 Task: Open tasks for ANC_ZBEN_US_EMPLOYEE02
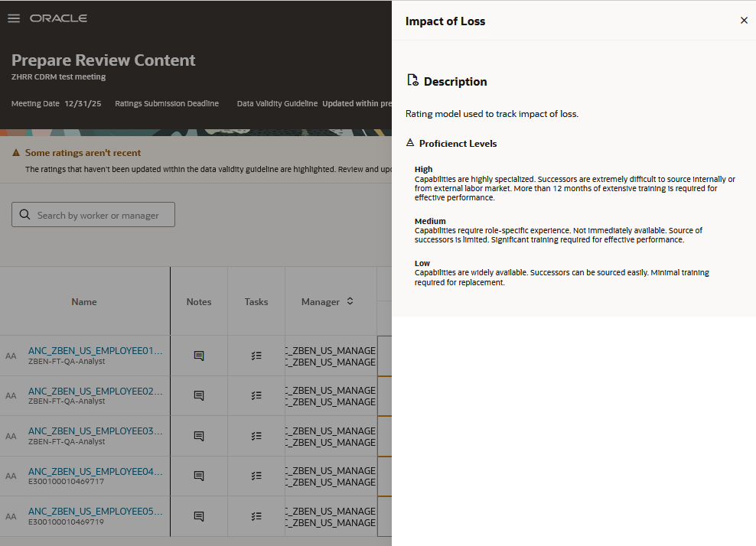tap(256, 395)
